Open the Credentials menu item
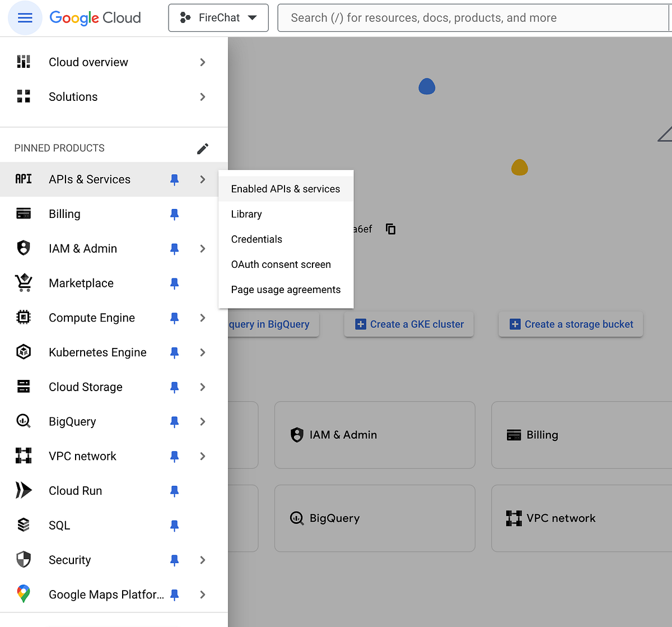 [x=256, y=239]
